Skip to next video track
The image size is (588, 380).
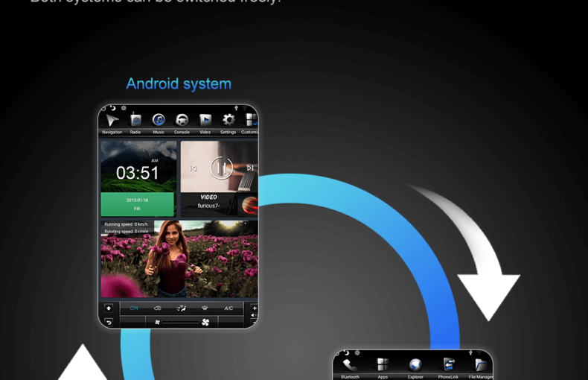pos(250,168)
